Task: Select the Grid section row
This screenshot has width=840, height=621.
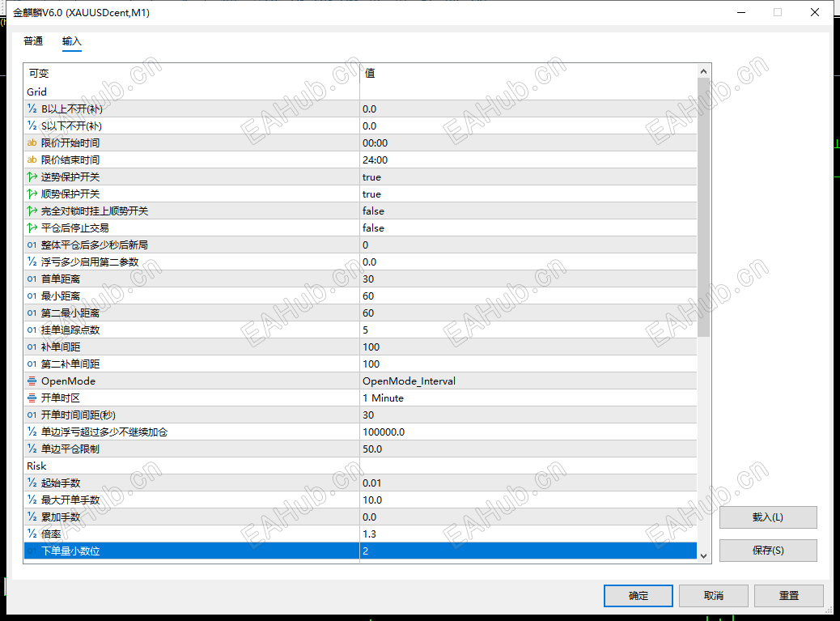Action: [361, 92]
